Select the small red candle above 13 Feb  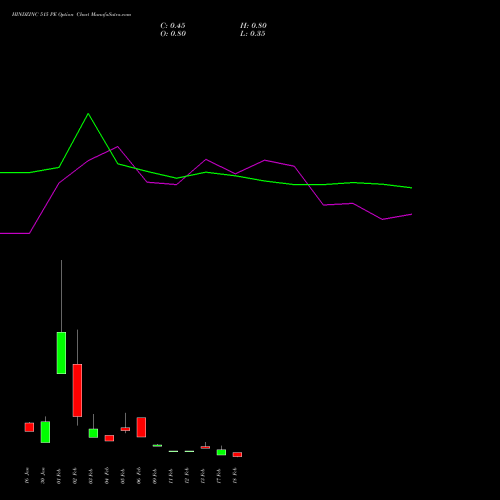tap(205, 447)
